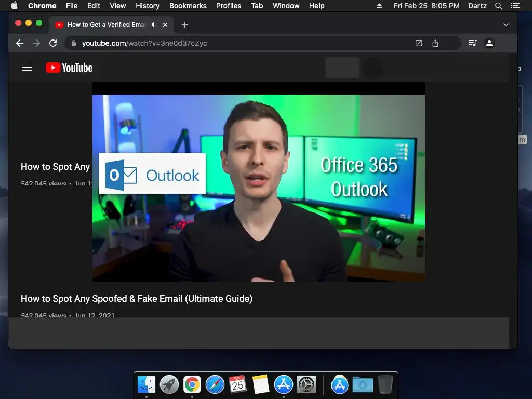Open Calendar from the Dock

pos(237,384)
